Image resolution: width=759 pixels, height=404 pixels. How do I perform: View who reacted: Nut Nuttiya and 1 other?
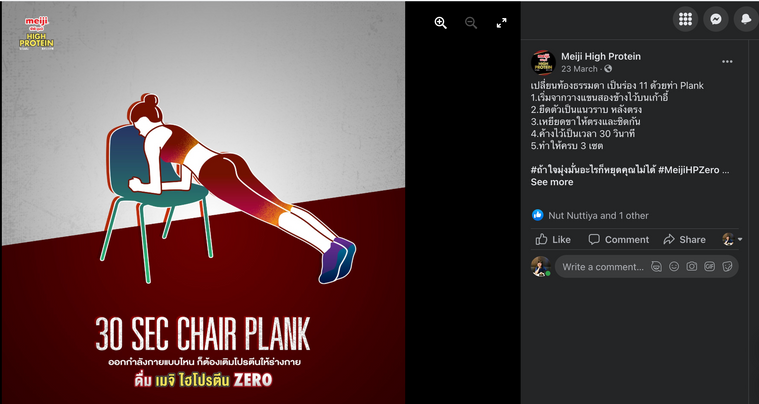point(598,216)
